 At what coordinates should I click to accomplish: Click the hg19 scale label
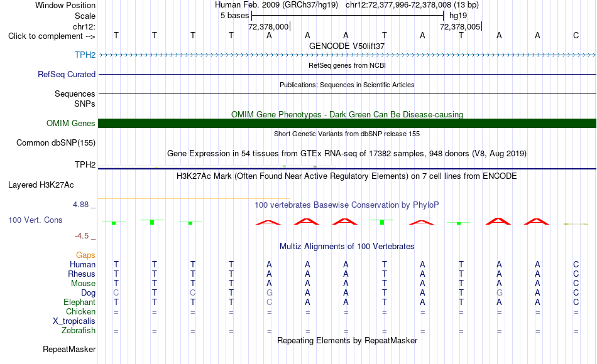point(458,16)
